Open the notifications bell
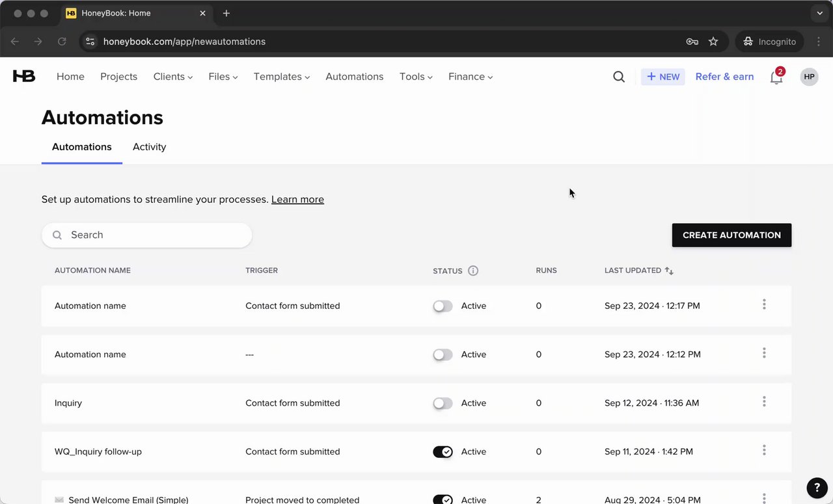 pyautogui.click(x=776, y=77)
